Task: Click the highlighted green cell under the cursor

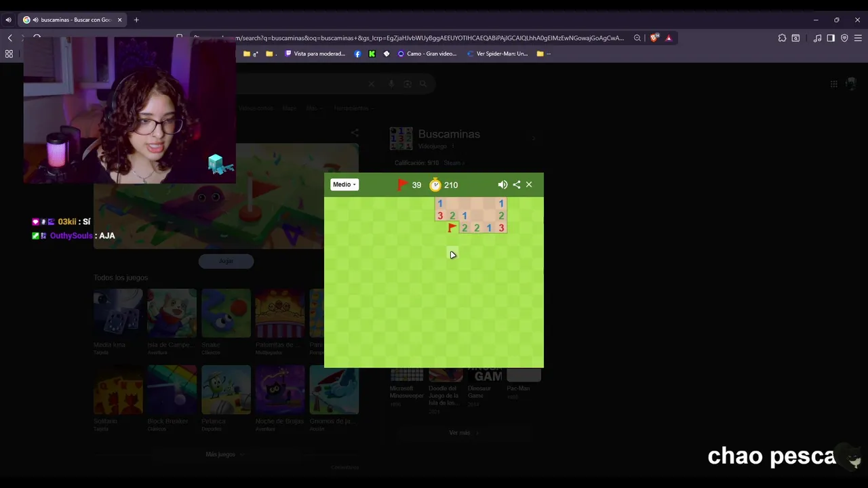Action: coord(452,252)
